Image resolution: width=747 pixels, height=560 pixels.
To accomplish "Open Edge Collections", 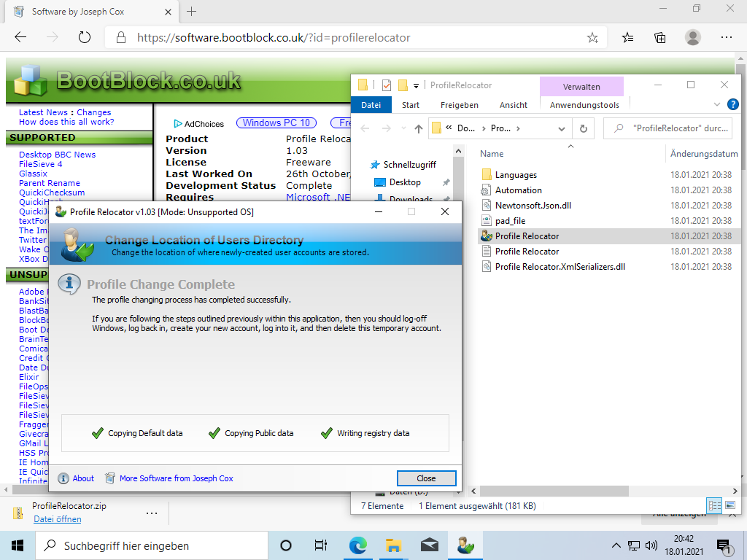I will (x=659, y=38).
